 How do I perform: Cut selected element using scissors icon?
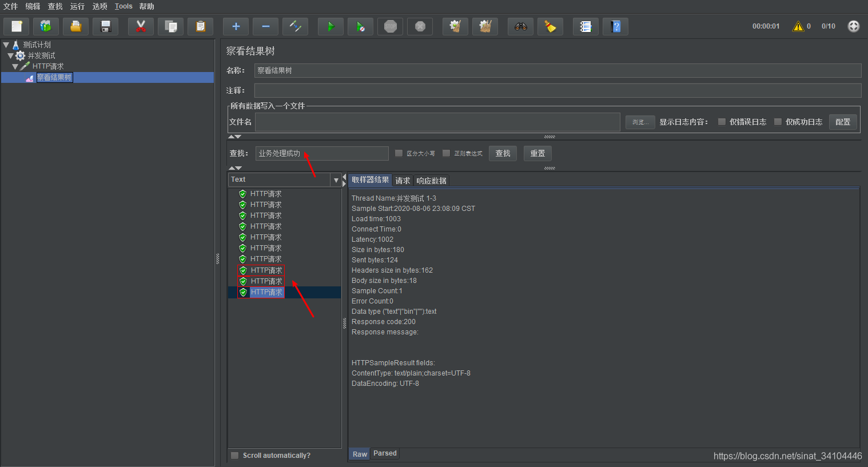[x=141, y=26]
